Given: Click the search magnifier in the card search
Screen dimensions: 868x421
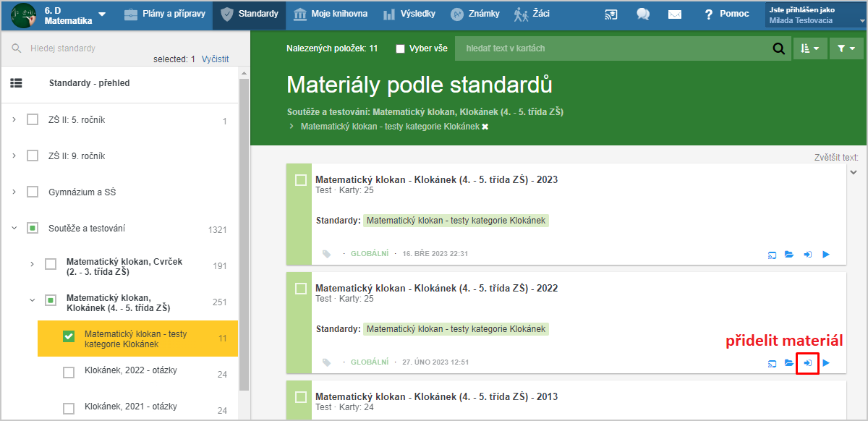Looking at the screenshot, I should (x=779, y=48).
